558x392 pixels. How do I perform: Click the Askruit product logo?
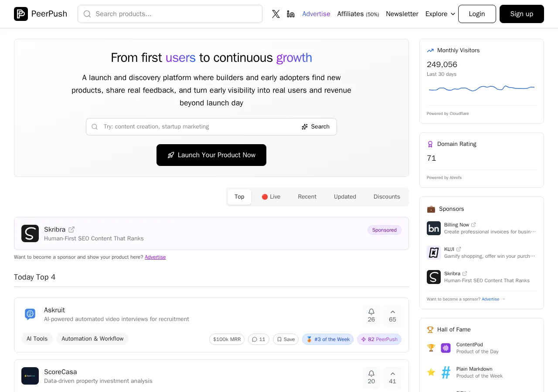pyautogui.click(x=30, y=314)
